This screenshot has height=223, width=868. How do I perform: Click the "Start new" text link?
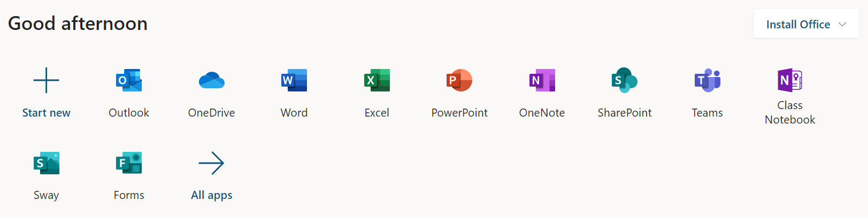point(47,113)
